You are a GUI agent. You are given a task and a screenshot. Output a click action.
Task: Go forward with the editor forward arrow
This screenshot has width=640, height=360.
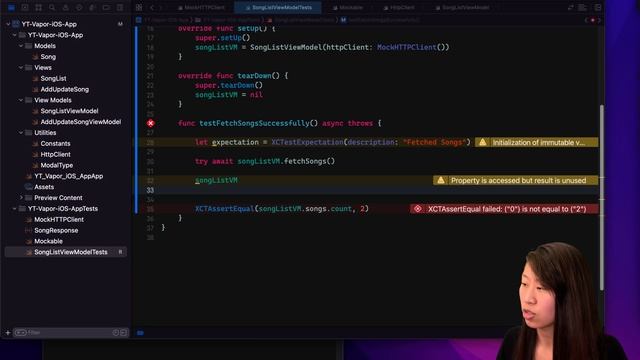[x=161, y=7]
